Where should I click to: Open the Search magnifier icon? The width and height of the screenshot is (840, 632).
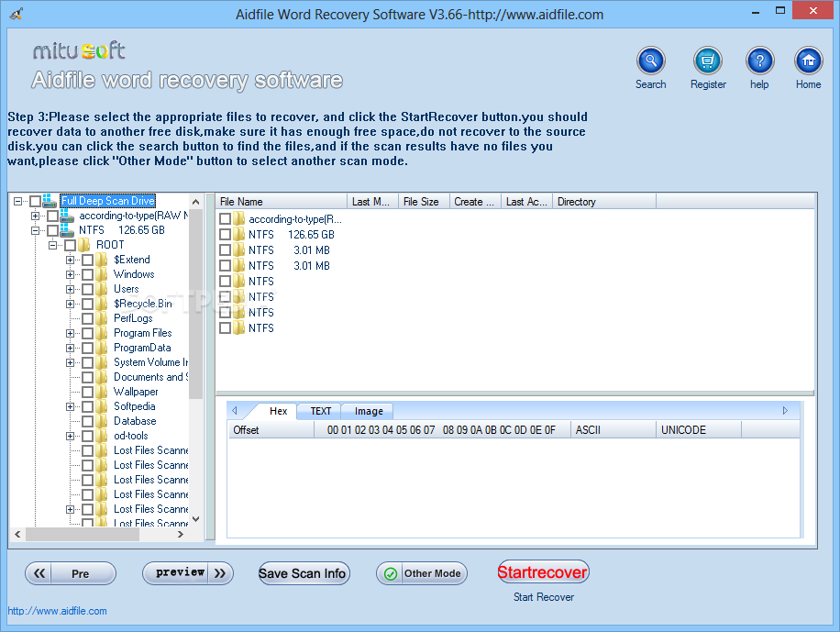pyautogui.click(x=650, y=61)
